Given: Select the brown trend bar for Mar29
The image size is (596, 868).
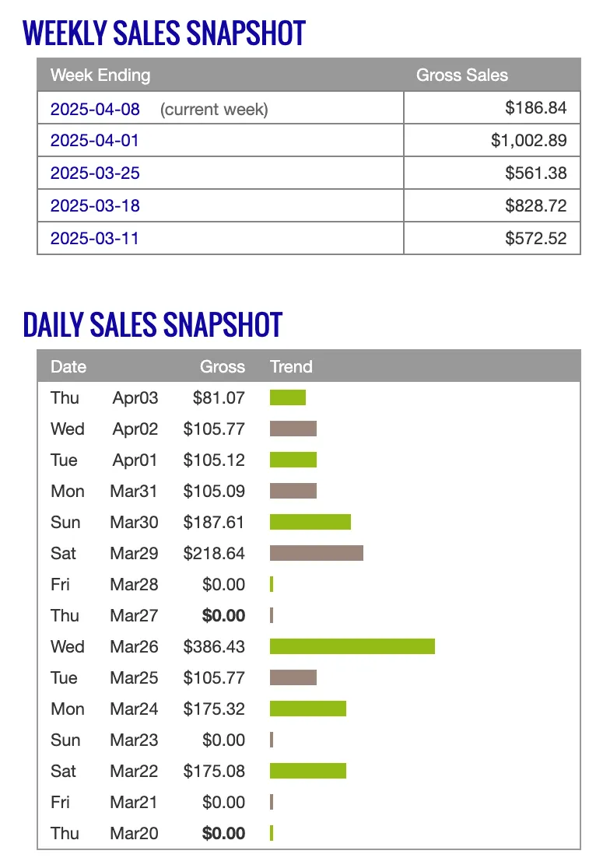Looking at the screenshot, I should (316, 553).
